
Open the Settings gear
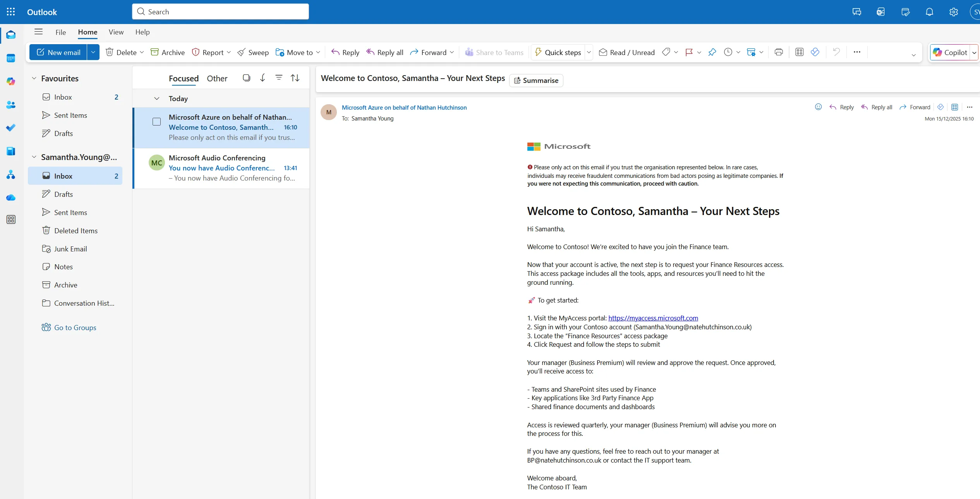click(x=954, y=12)
